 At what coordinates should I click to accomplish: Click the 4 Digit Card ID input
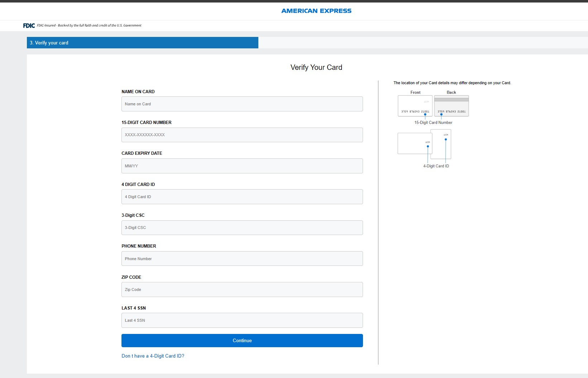(x=242, y=197)
